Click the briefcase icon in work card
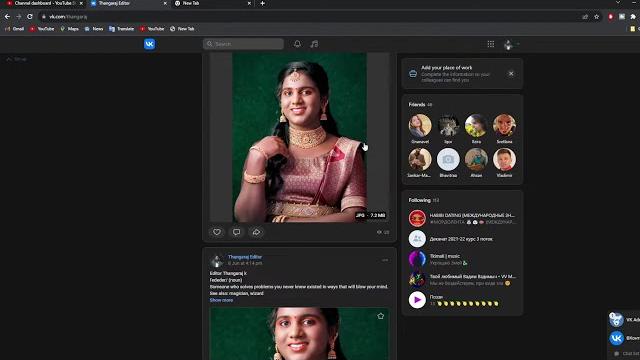 click(x=413, y=74)
